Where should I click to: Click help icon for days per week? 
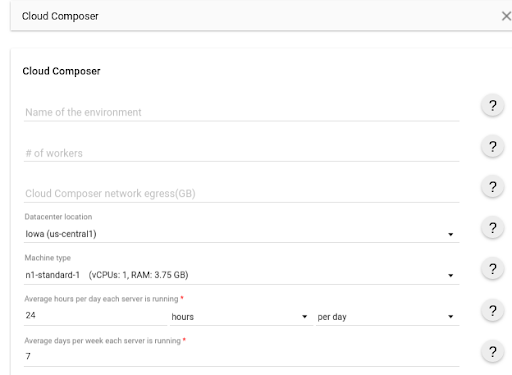(492, 352)
